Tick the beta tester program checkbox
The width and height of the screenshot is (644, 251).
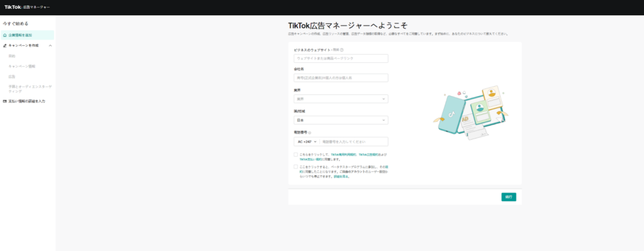click(296, 167)
